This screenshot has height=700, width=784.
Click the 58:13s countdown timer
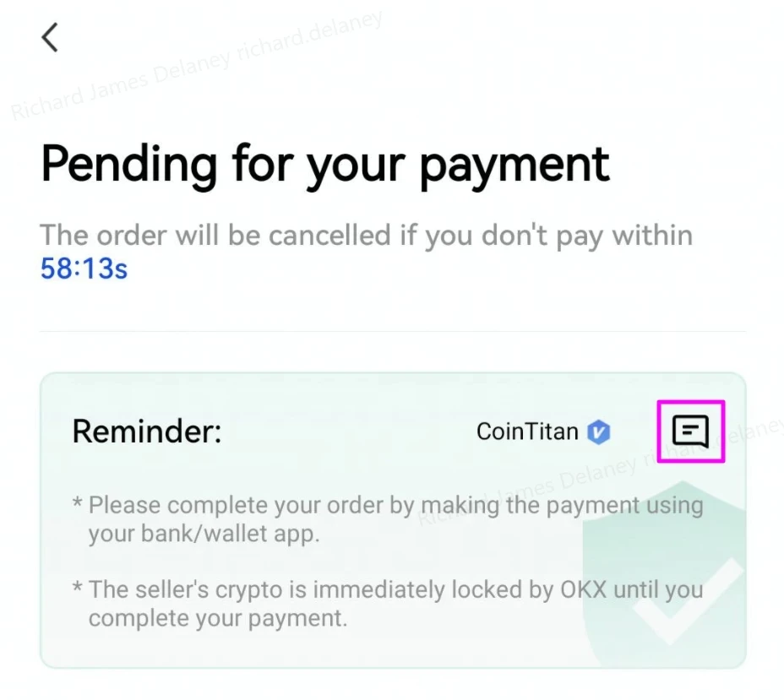82,269
